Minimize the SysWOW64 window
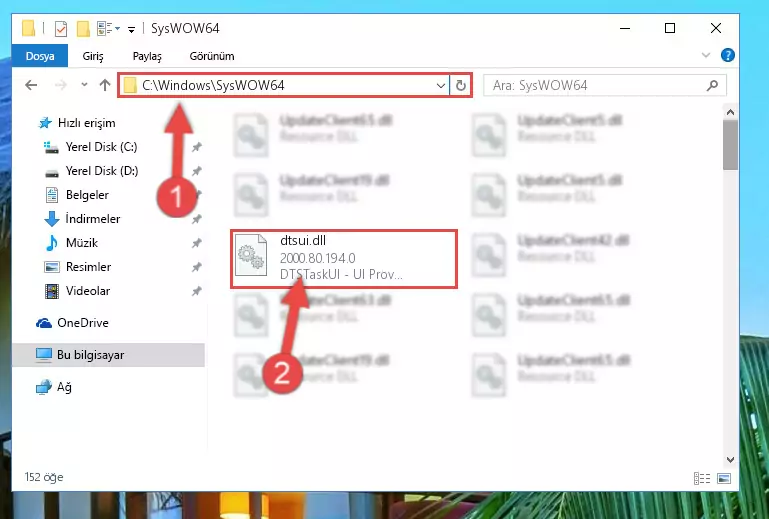Image resolution: width=769 pixels, height=519 pixels. click(x=625, y=28)
